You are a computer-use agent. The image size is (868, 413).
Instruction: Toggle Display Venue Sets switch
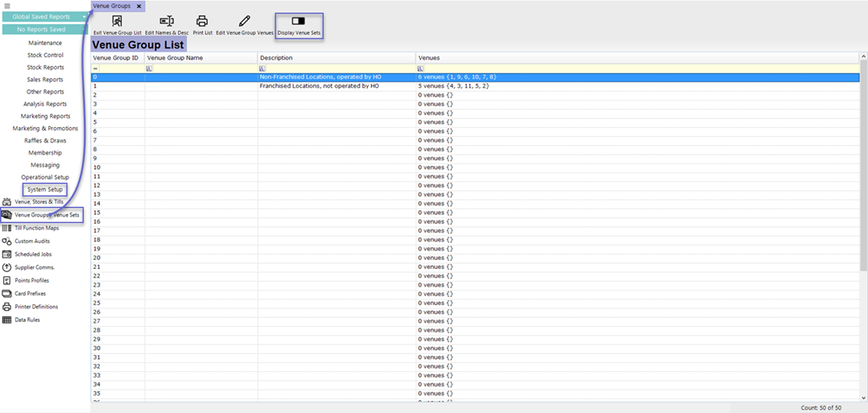299,22
